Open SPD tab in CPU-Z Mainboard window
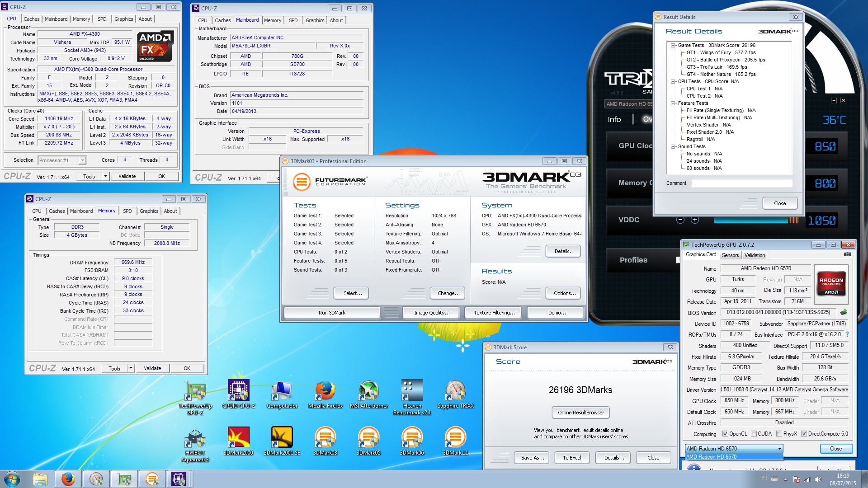Viewport: 868px width, 488px height. click(x=293, y=20)
